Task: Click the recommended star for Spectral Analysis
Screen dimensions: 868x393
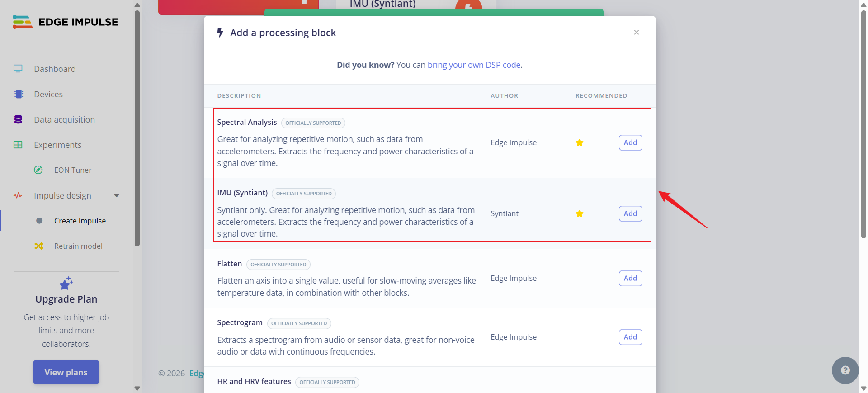Action: 579,142
